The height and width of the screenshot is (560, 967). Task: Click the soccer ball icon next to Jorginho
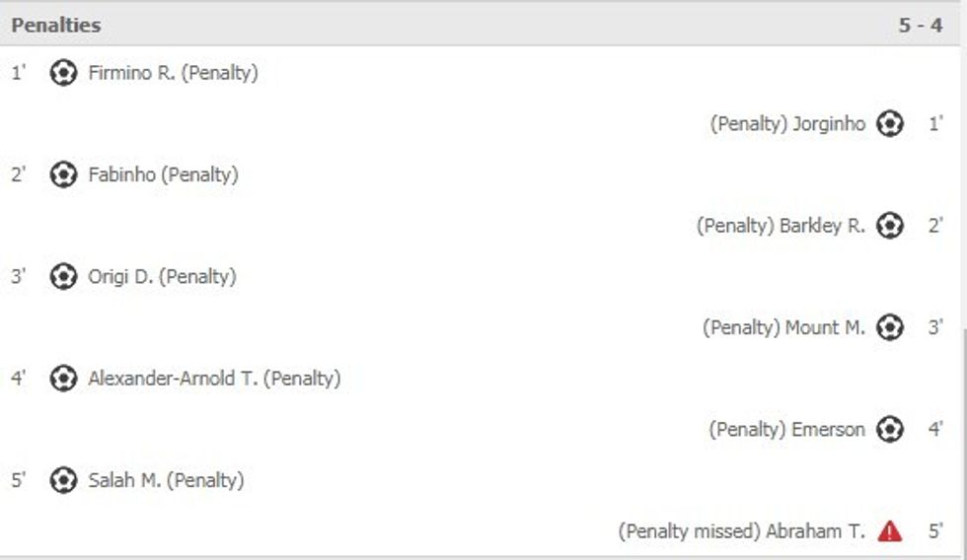(x=890, y=124)
